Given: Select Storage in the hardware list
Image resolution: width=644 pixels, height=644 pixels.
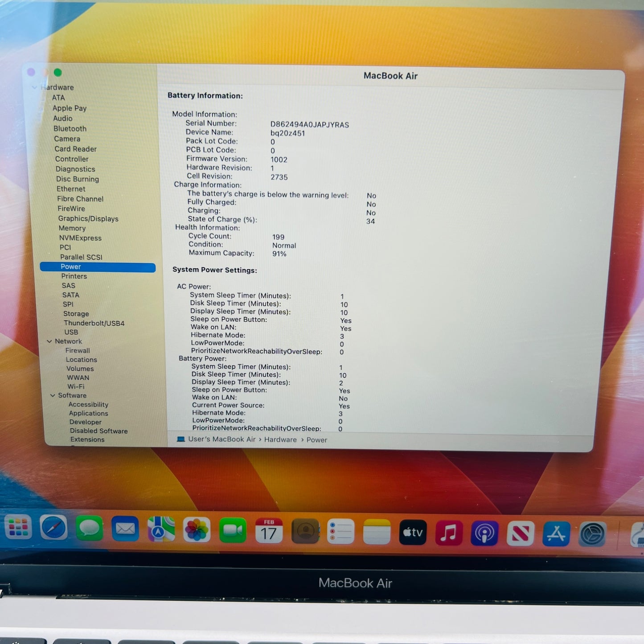Looking at the screenshot, I should click(x=76, y=314).
